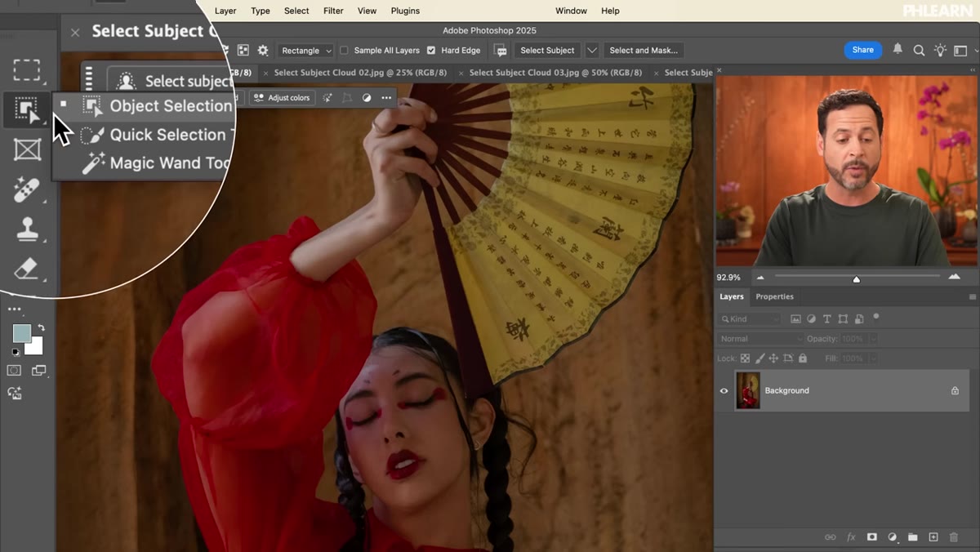The image size is (980, 552).
Task: Uncheck the Hard Edge checkbox
Action: pyautogui.click(x=431, y=51)
